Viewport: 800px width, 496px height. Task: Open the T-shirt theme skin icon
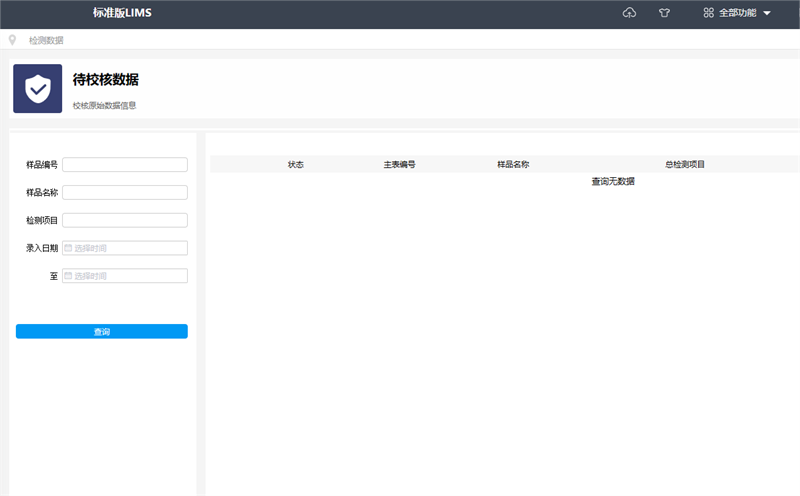(x=664, y=13)
